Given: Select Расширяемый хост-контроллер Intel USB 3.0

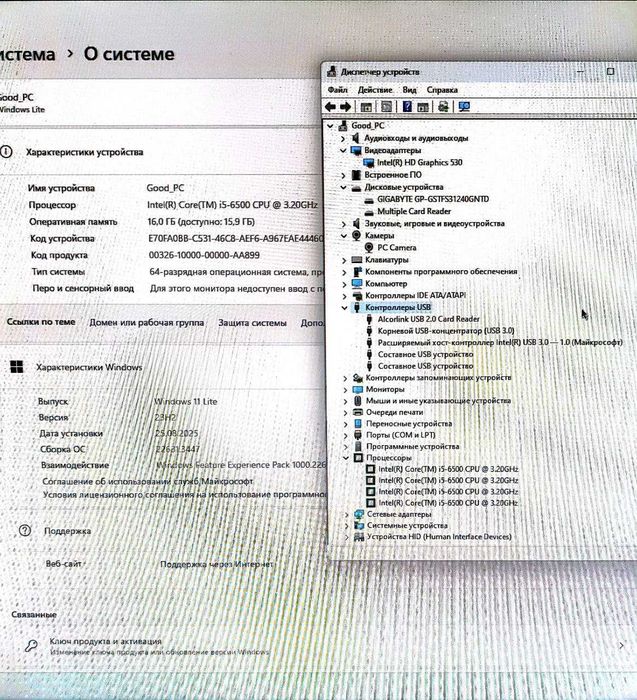Looking at the screenshot, I should click(x=500, y=342).
